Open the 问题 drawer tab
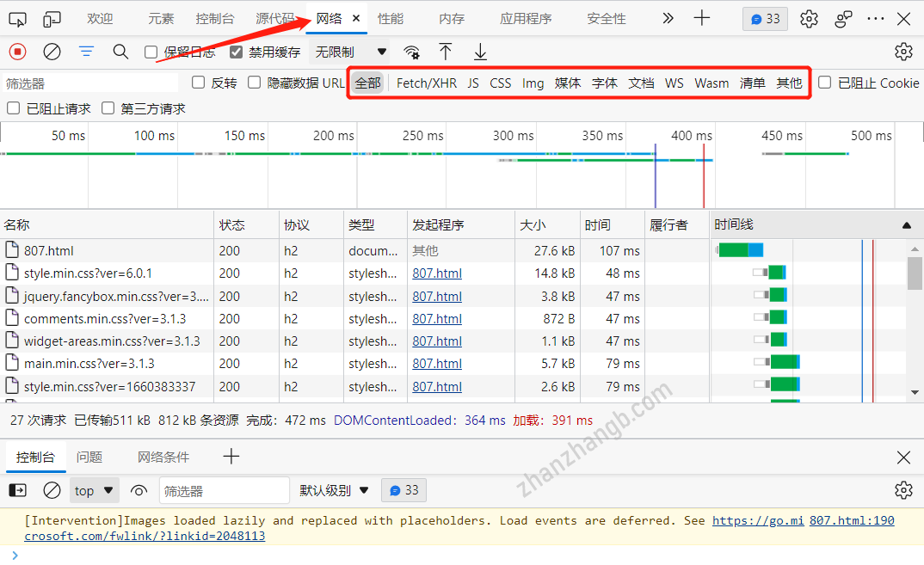Viewport: 924px width, 565px height. (89, 457)
